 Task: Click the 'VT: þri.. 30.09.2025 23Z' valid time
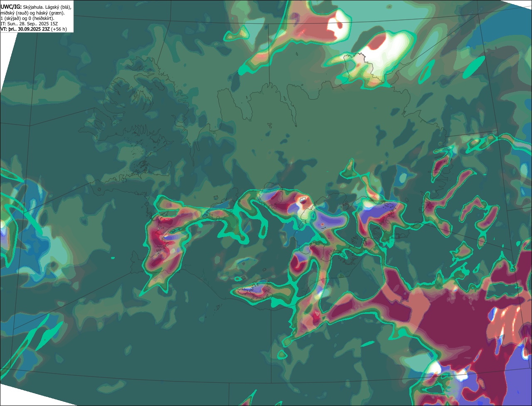(x=25, y=29)
